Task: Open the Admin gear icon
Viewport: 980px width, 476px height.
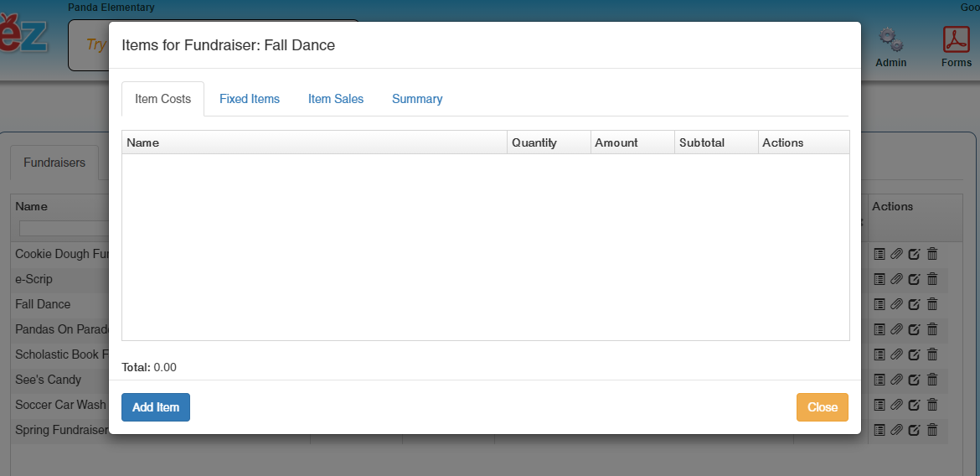Action: click(x=890, y=41)
